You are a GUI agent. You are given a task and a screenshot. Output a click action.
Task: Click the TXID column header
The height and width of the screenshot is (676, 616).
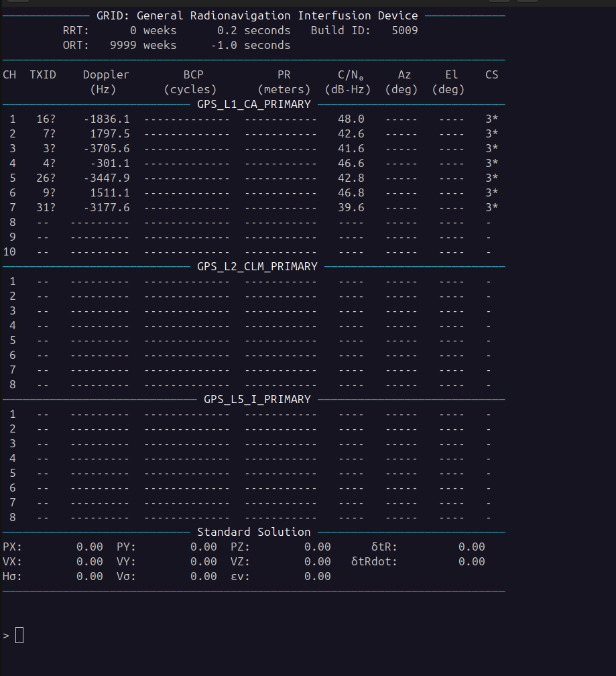click(x=43, y=75)
